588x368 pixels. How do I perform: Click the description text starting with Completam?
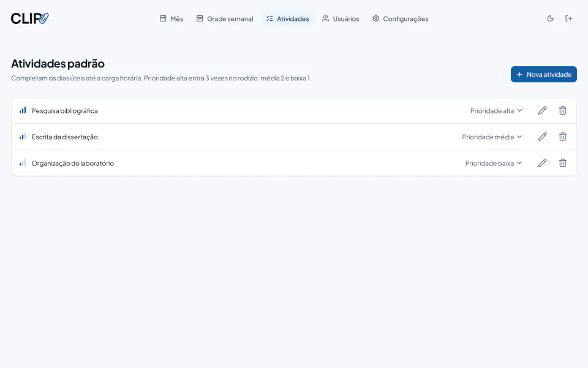pos(161,78)
